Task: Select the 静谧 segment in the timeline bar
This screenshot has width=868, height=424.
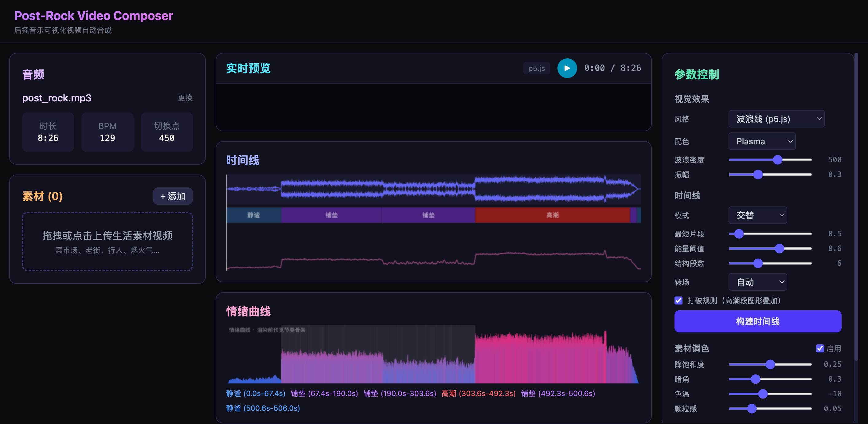Action: coord(254,215)
